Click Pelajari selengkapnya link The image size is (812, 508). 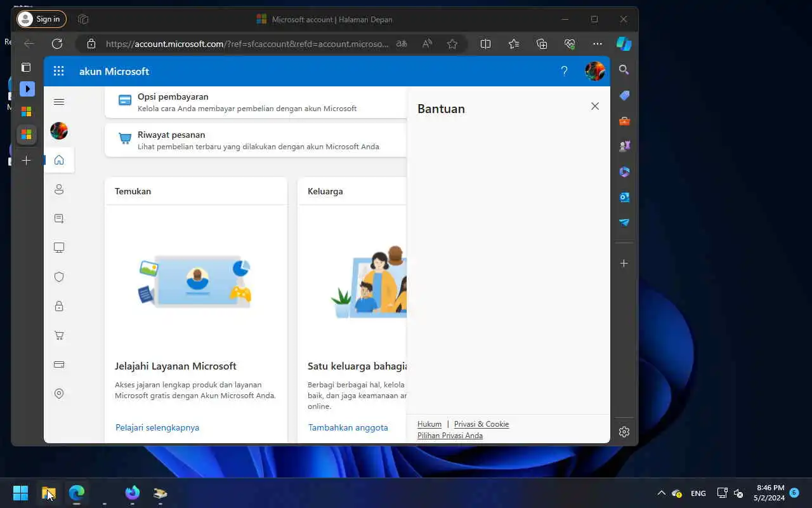click(157, 427)
